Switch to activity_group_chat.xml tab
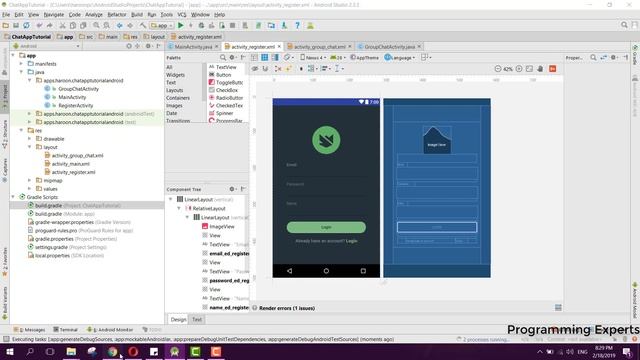Screen dimensions: 640x360 tap(319, 47)
